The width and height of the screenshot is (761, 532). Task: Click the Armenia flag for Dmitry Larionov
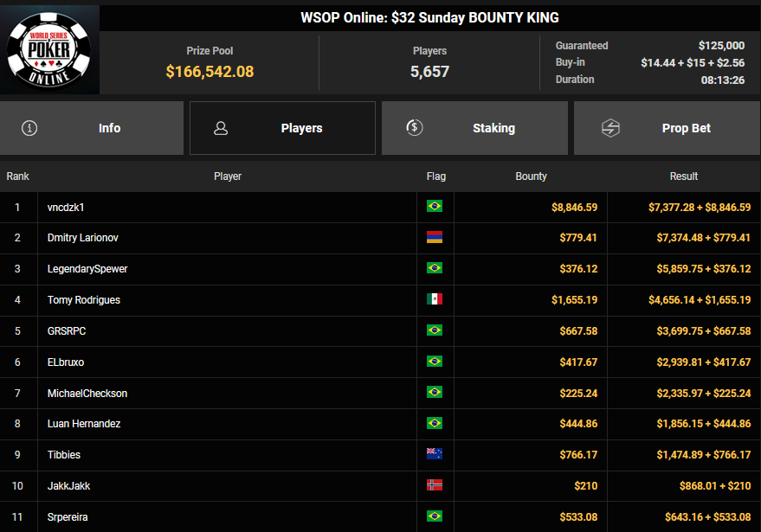(435, 238)
